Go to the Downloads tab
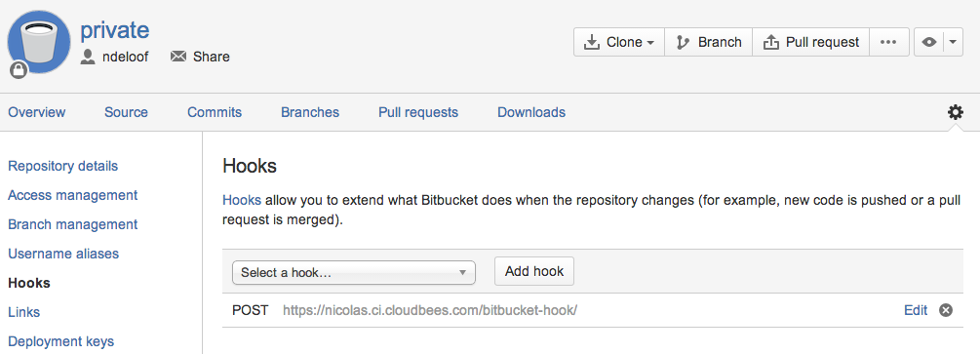 pyautogui.click(x=531, y=112)
